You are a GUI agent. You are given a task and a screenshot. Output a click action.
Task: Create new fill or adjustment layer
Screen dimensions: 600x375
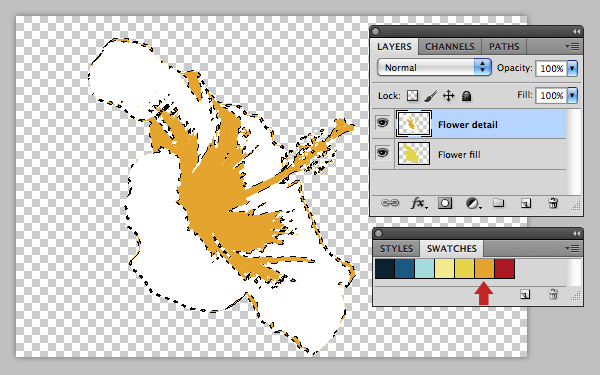point(473,203)
